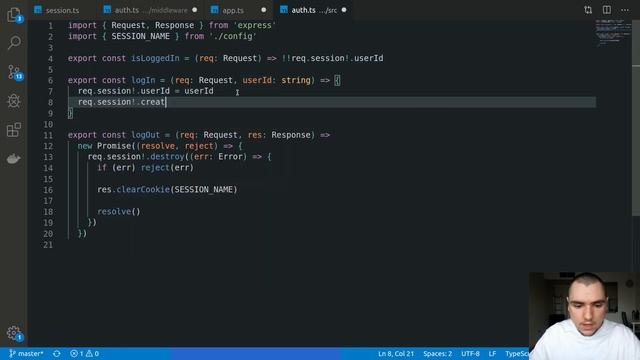
Task: Click the destroy method call
Action: click(167, 157)
